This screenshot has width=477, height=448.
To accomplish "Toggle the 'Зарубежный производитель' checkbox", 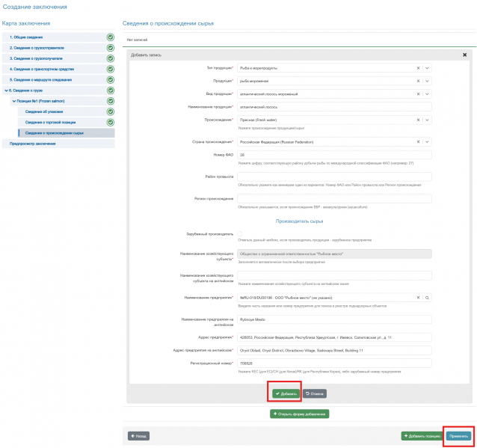I will coord(240,234).
